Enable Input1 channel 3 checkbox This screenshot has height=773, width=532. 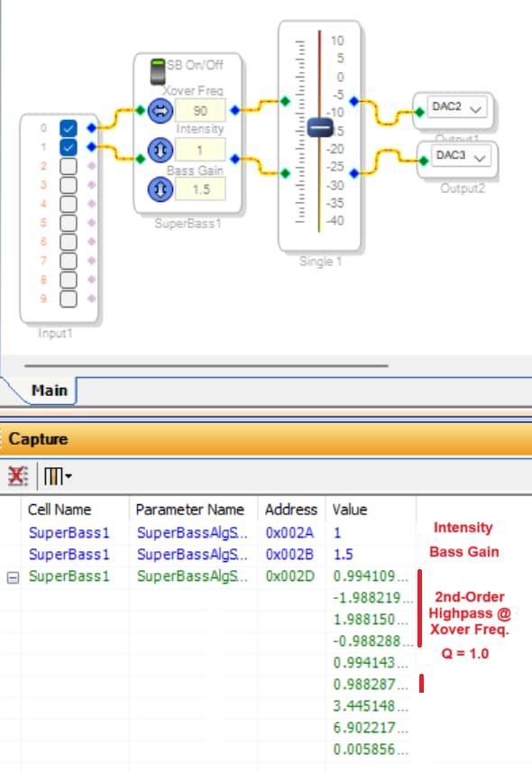[68, 185]
